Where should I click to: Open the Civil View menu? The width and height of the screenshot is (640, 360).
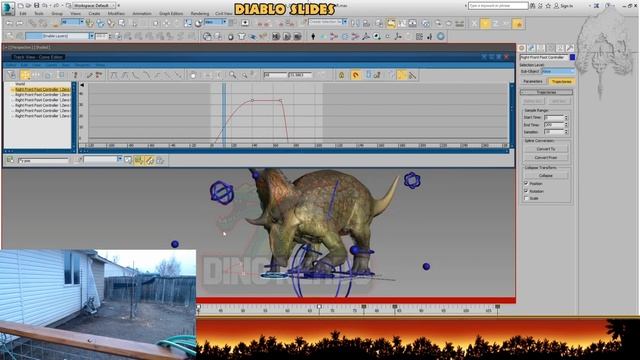tap(223, 13)
